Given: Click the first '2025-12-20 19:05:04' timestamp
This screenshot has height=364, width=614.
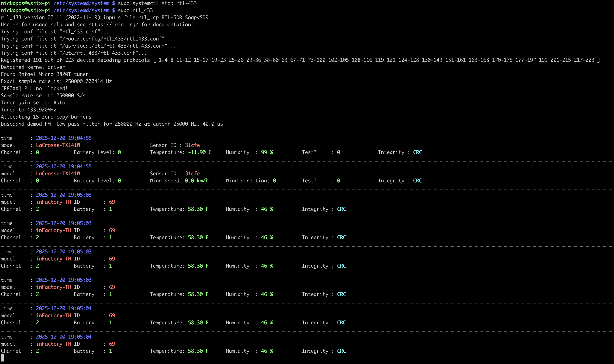Looking at the screenshot, I should coord(64,308).
